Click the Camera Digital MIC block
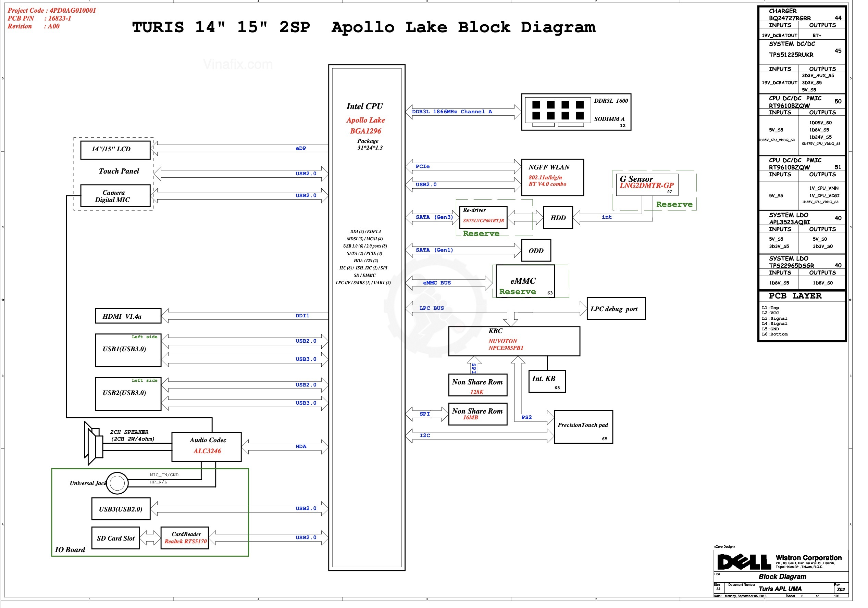The height and width of the screenshot is (608, 868). (x=115, y=196)
